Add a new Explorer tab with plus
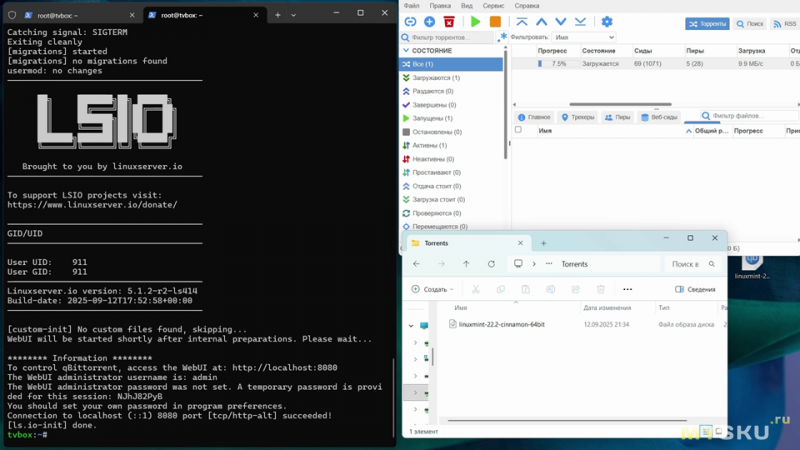This screenshot has width=800, height=450. tap(543, 243)
